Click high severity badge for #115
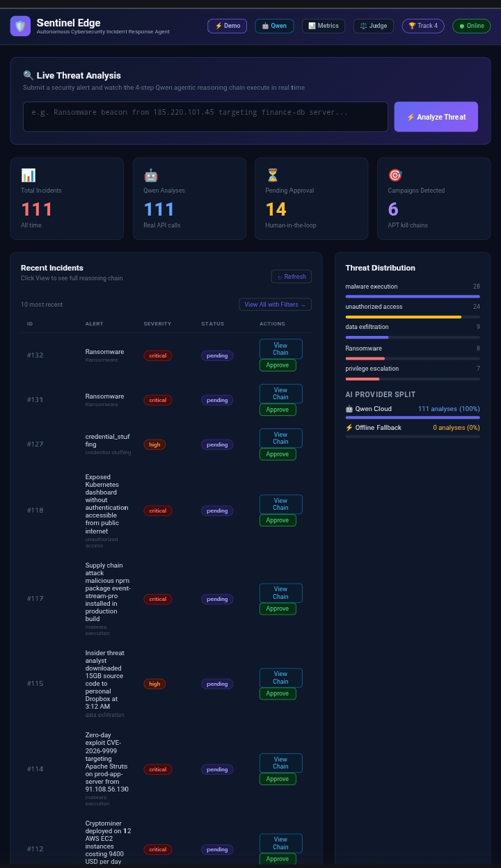 pos(154,684)
